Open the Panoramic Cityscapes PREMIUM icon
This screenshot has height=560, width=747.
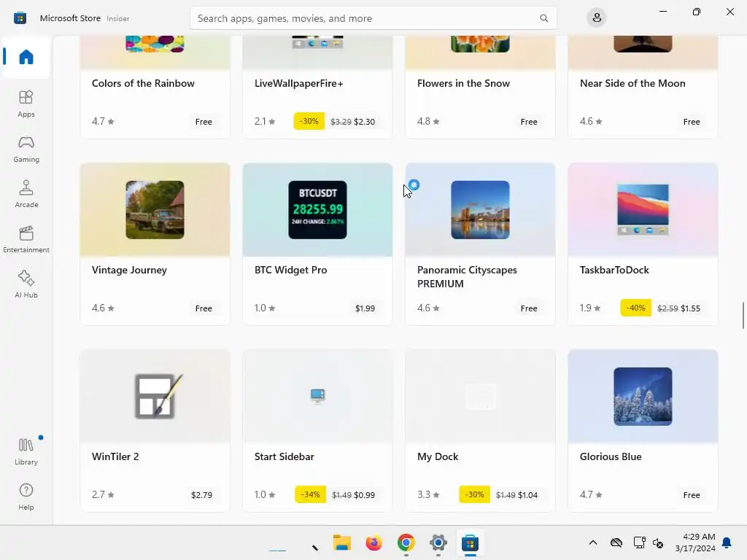(x=480, y=209)
